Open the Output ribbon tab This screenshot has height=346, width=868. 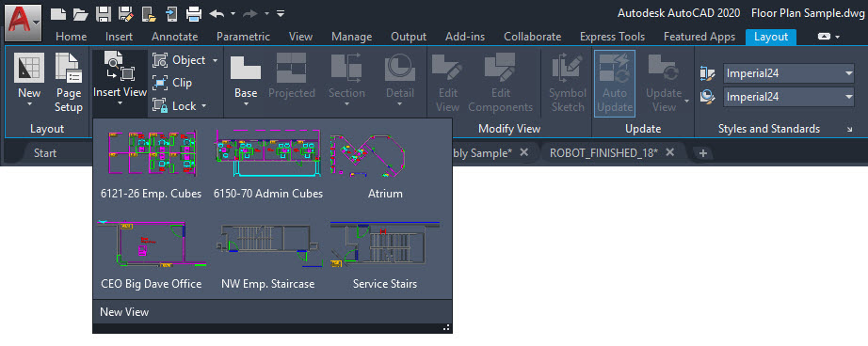click(x=409, y=37)
